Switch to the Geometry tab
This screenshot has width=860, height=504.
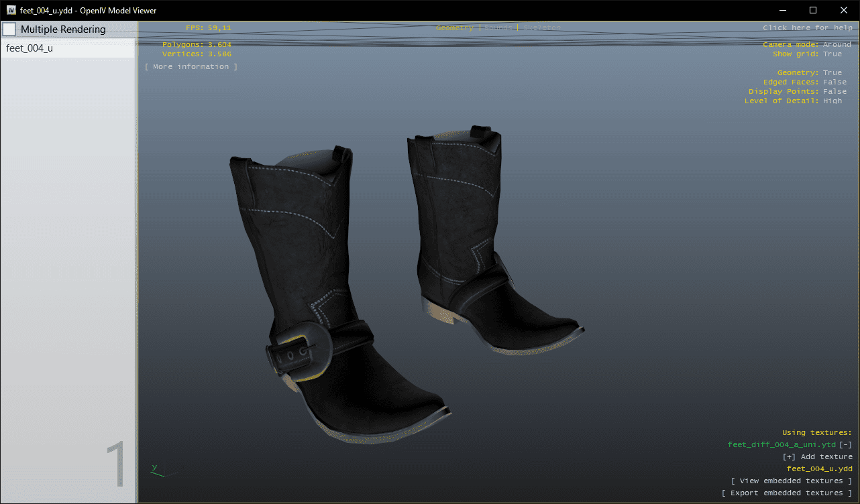point(454,28)
